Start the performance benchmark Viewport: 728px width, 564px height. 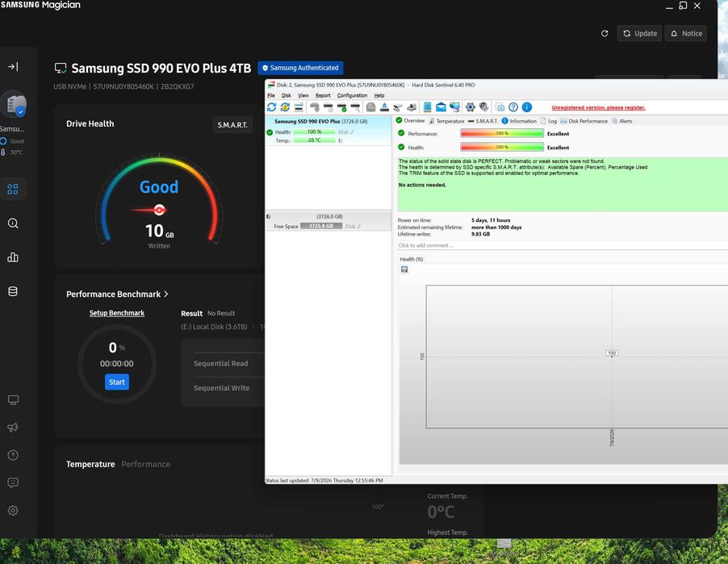tap(117, 382)
